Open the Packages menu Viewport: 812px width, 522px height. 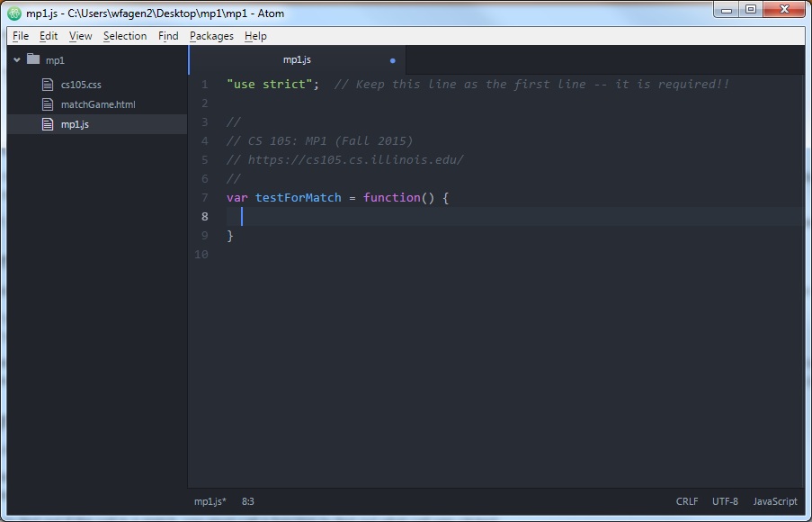click(211, 36)
